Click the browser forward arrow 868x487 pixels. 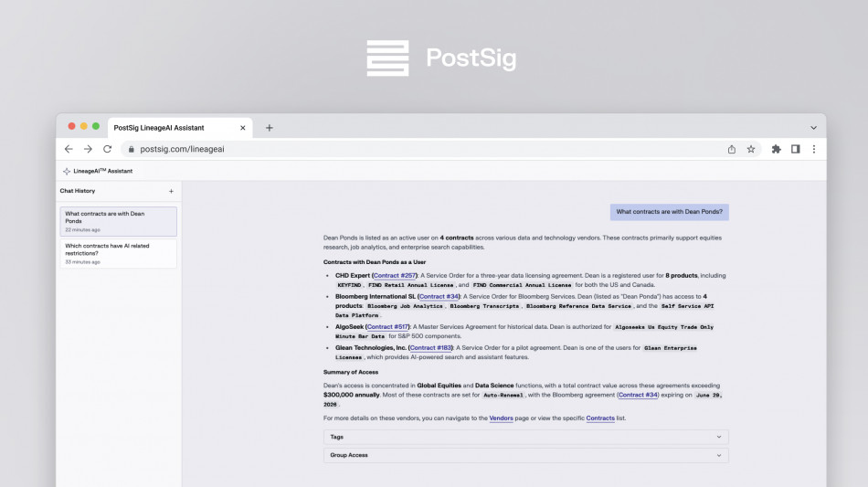tap(88, 149)
